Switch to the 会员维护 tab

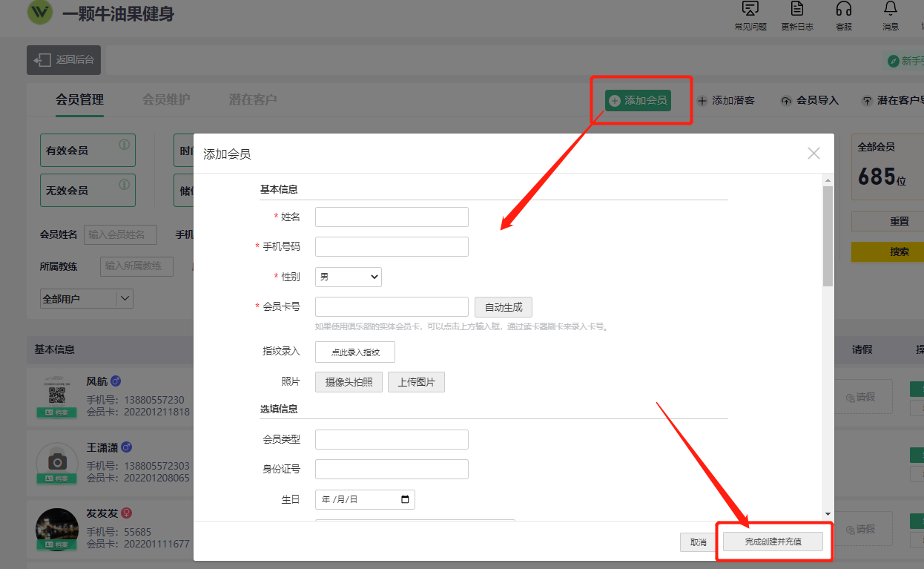coord(166,99)
